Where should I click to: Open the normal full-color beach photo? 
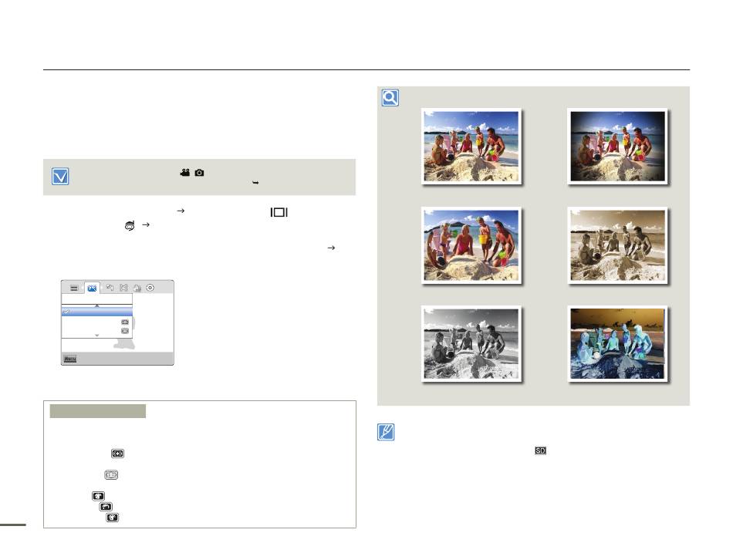(471, 147)
